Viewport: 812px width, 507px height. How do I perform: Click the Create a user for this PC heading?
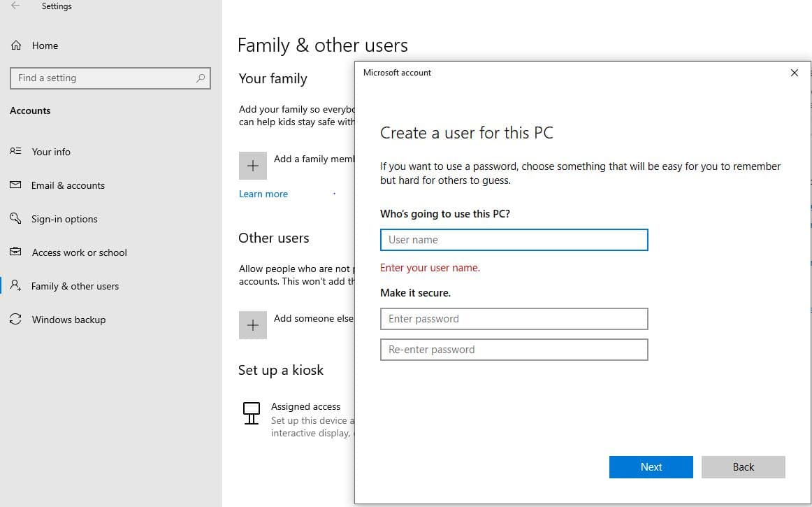pyautogui.click(x=467, y=133)
